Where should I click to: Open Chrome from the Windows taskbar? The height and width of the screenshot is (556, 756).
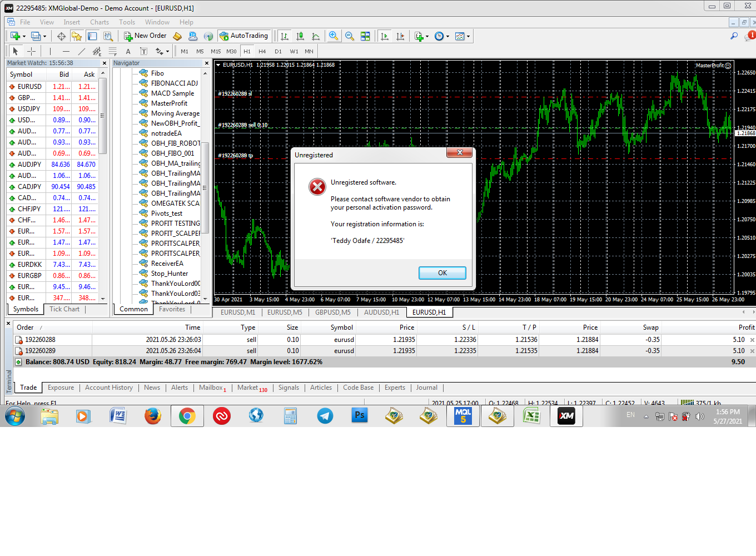(x=187, y=416)
